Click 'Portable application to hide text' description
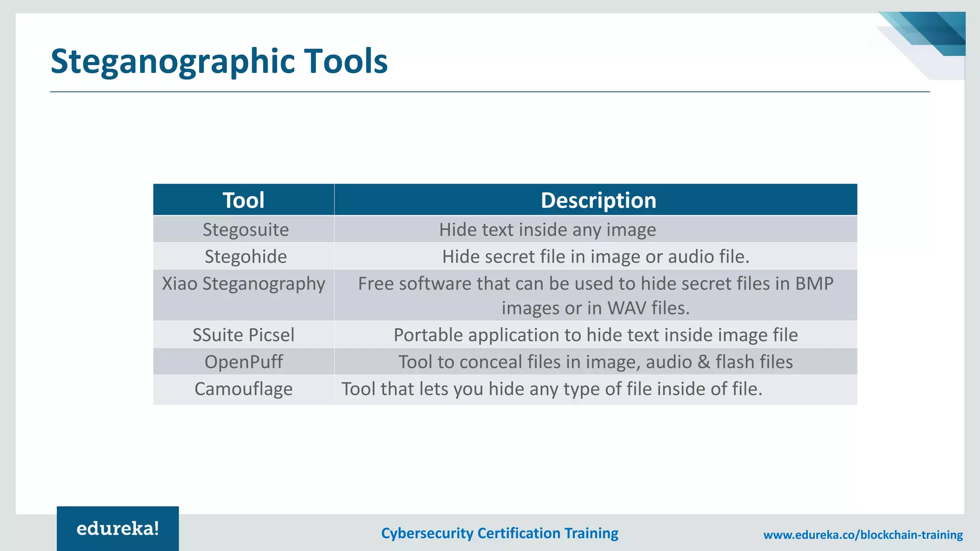 [x=596, y=335]
